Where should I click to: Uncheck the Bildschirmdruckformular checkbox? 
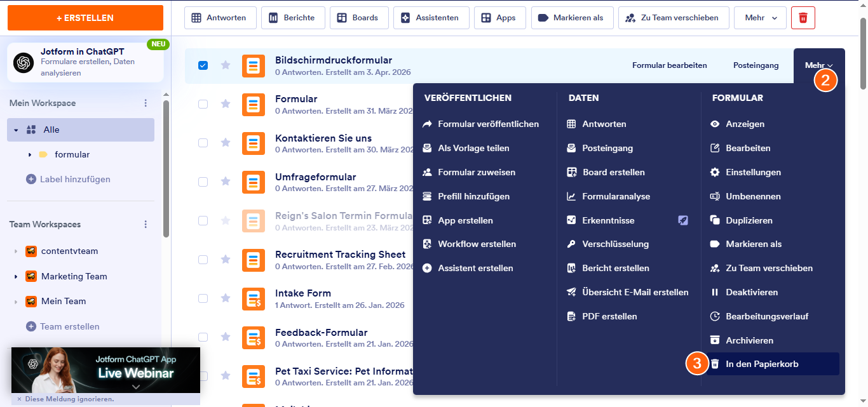coord(203,65)
